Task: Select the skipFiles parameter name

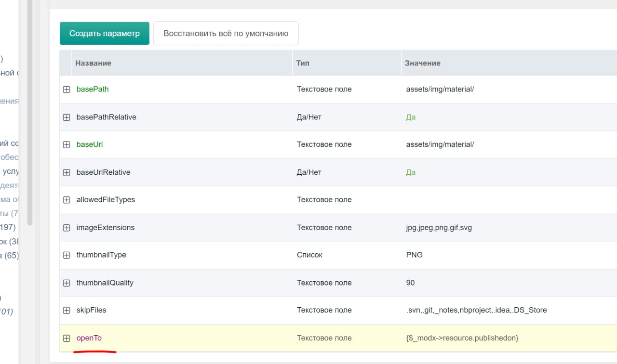Action: [92, 310]
